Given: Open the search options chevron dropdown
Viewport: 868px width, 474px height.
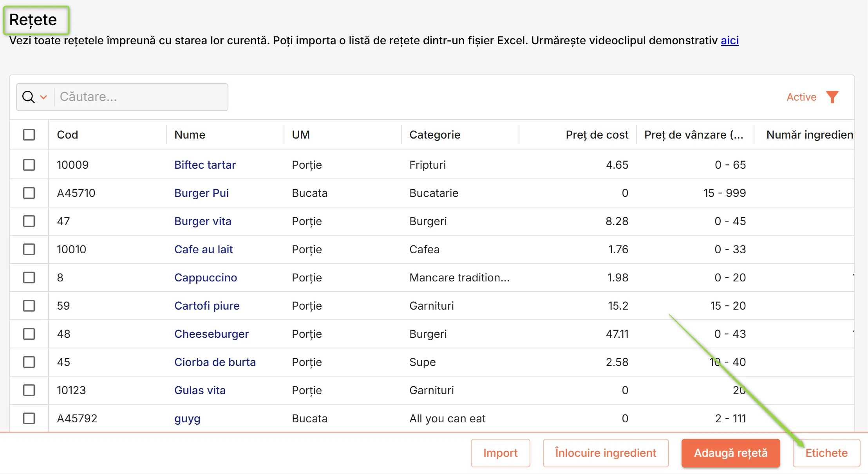Looking at the screenshot, I should [x=43, y=97].
